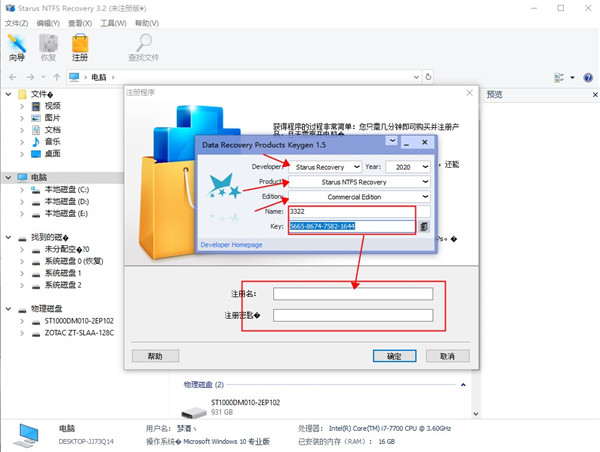Click the 注册名 input field
Screen dimensions: 600x452
[353, 294]
